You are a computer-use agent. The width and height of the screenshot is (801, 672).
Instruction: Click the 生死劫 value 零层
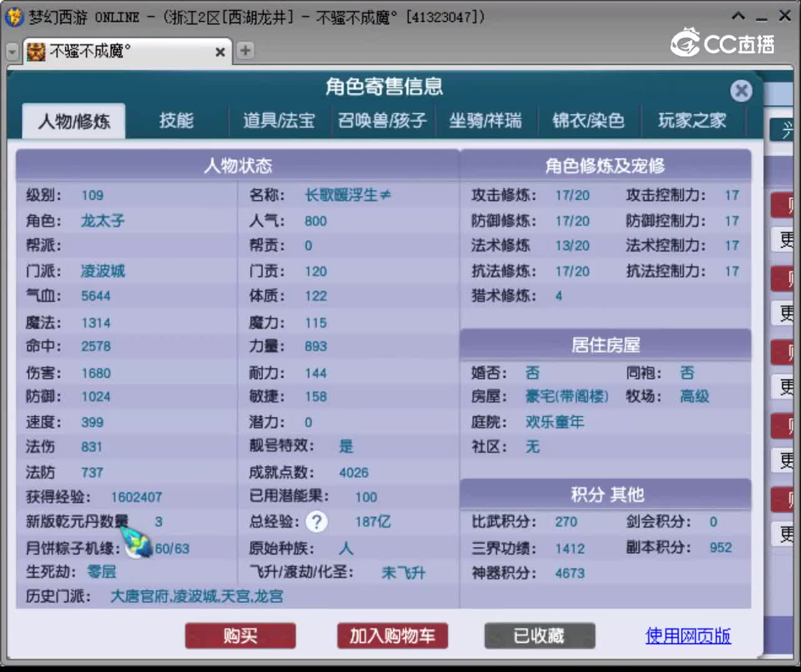click(x=101, y=572)
